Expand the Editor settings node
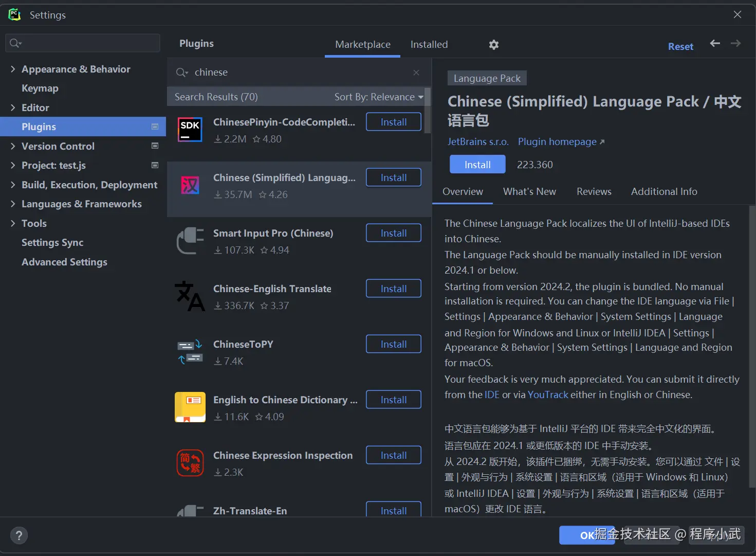 pos(13,107)
